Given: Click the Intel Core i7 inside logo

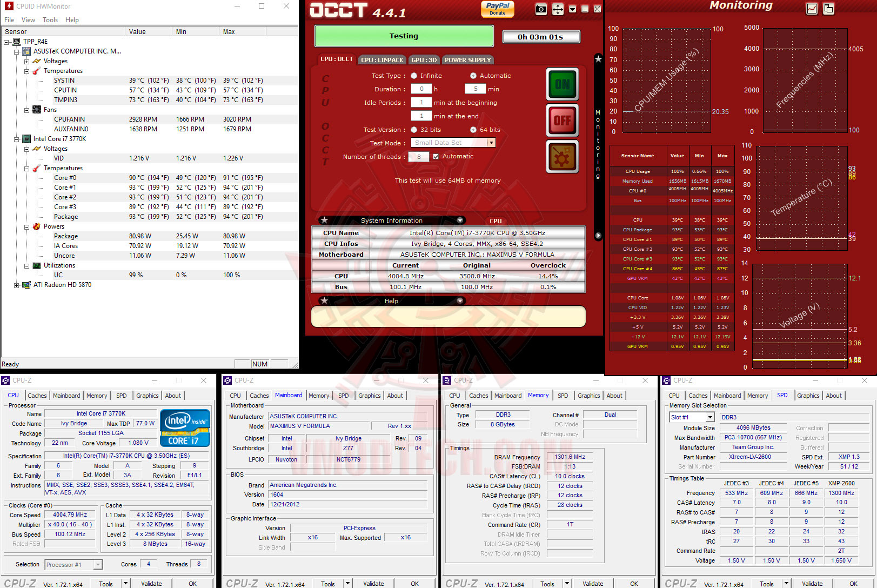Looking at the screenshot, I should 185,427.
